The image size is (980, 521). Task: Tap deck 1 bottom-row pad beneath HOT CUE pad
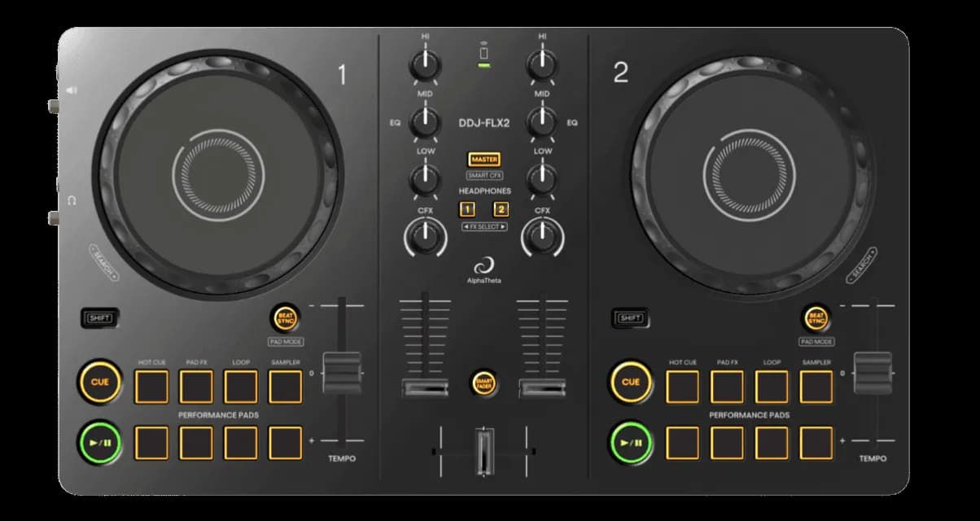point(151,442)
